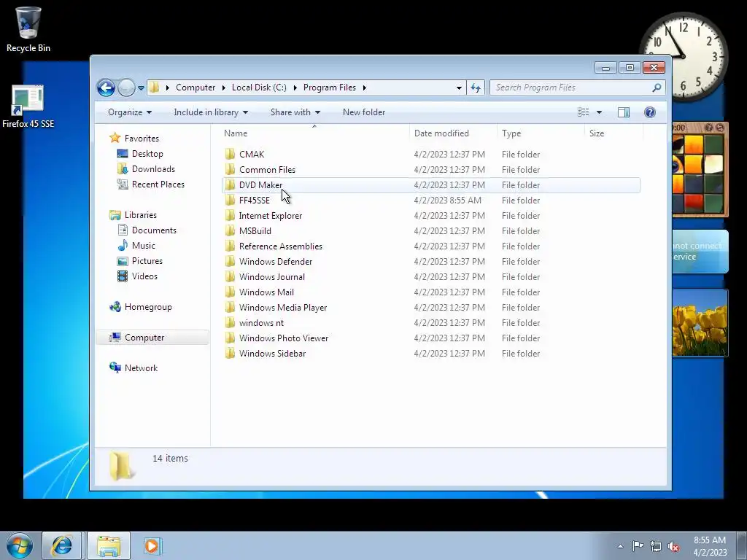Select the CMAK folder icon
The width and height of the screenshot is (747, 560).
[x=230, y=154]
